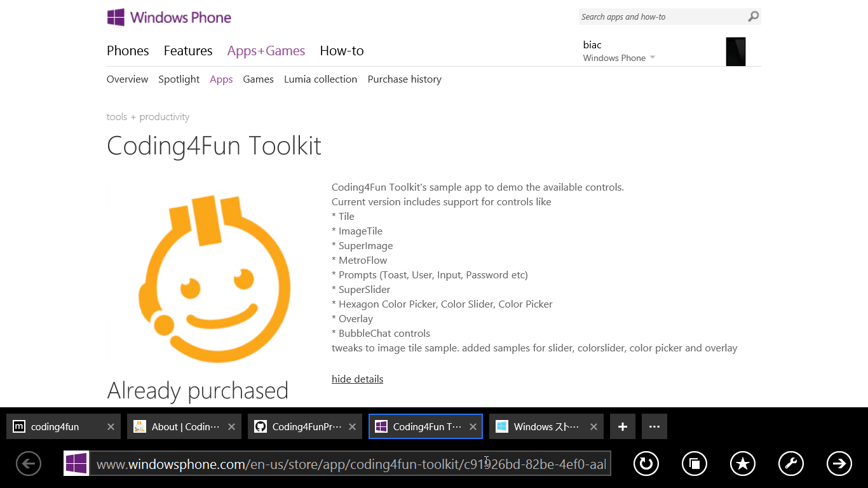Click the stacked pages icon near the address bar
Viewport: 868px width, 488px height.
click(694, 464)
